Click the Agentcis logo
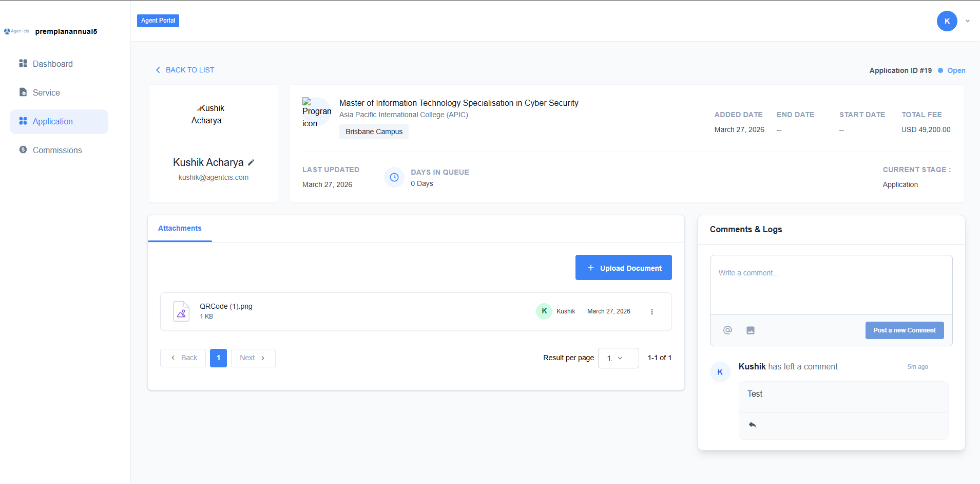 (16, 31)
